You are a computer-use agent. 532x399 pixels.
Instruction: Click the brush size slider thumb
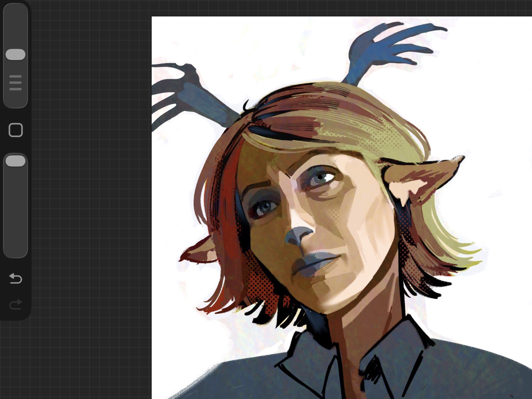point(15,54)
